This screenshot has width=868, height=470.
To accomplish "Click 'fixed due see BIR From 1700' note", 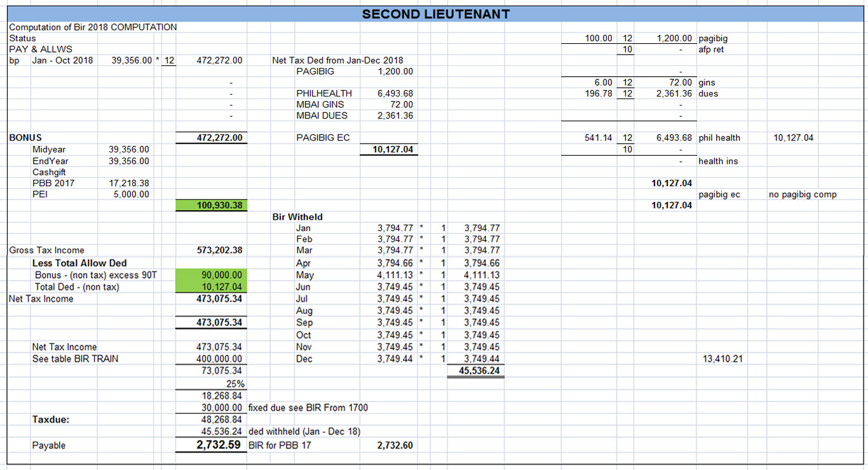I will point(308,408).
